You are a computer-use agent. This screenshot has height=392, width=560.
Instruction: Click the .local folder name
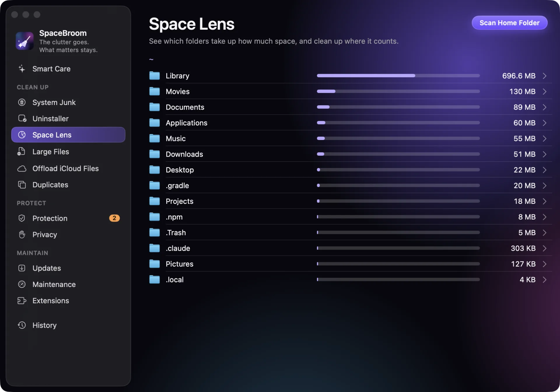pyautogui.click(x=175, y=280)
